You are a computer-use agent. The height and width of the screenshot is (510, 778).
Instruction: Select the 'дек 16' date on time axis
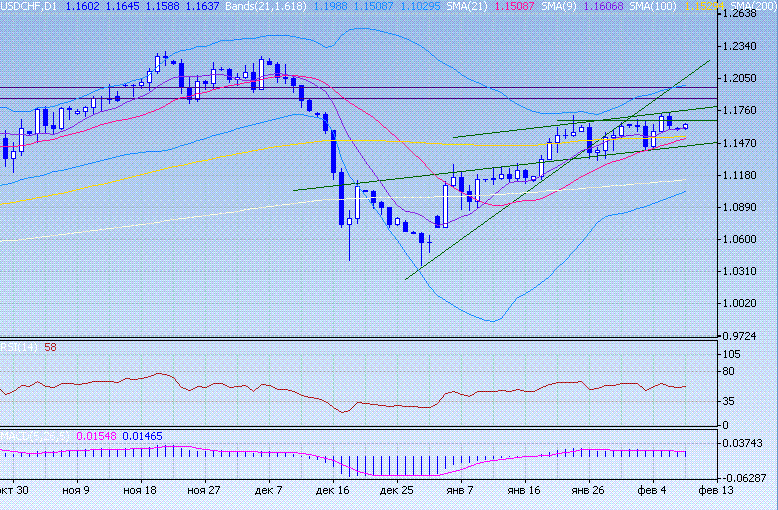(x=333, y=492)
